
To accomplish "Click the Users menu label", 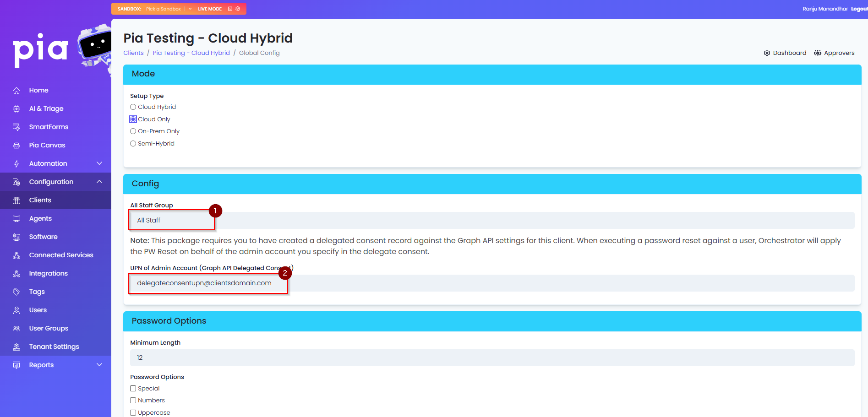I will click(38, 310).
